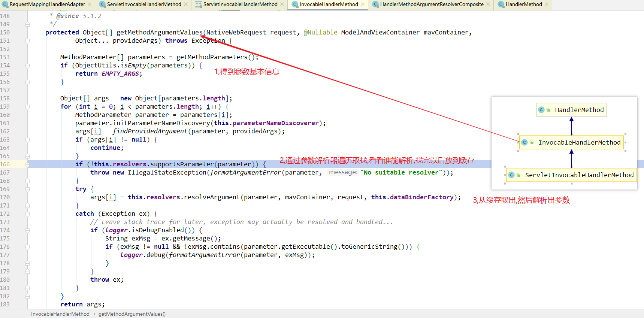Select the InvocableHandlerMethod tab

click(329, 4)
